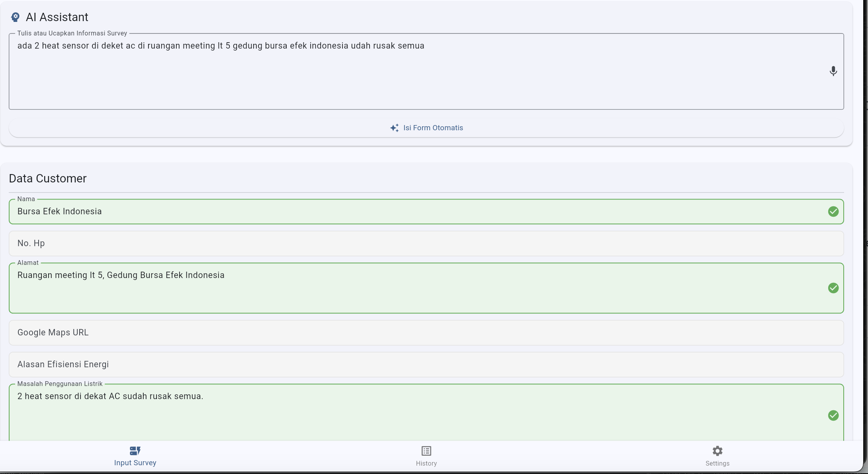
Task: Click the Alasan Efisiensi Energi field
Action: [x=426, y=364]
